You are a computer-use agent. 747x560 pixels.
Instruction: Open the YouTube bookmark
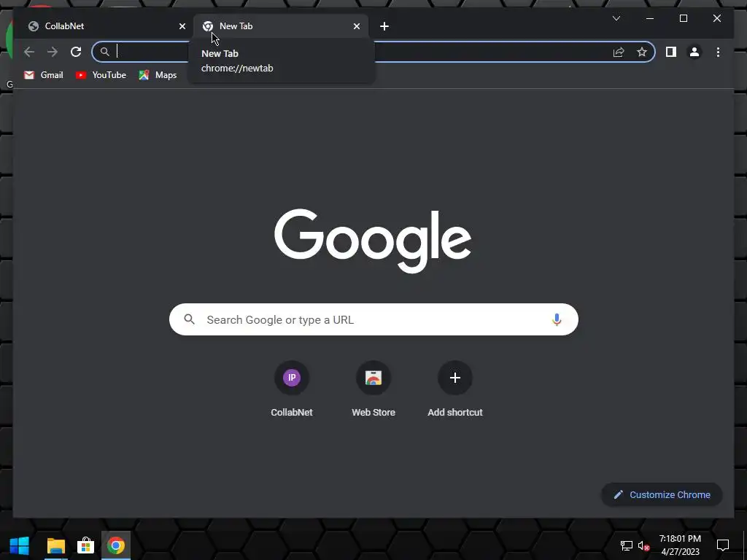pos(101,75)
